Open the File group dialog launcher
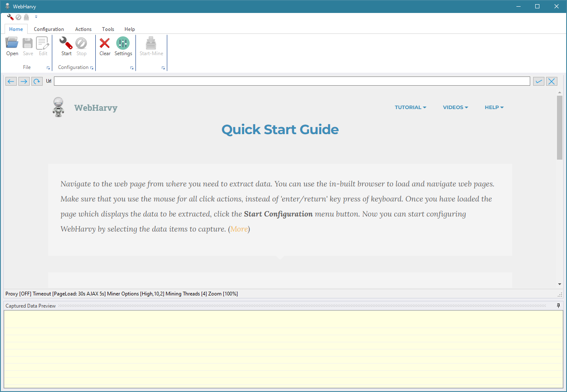Viewport: 567px width, 392px height. coord(48,68)
